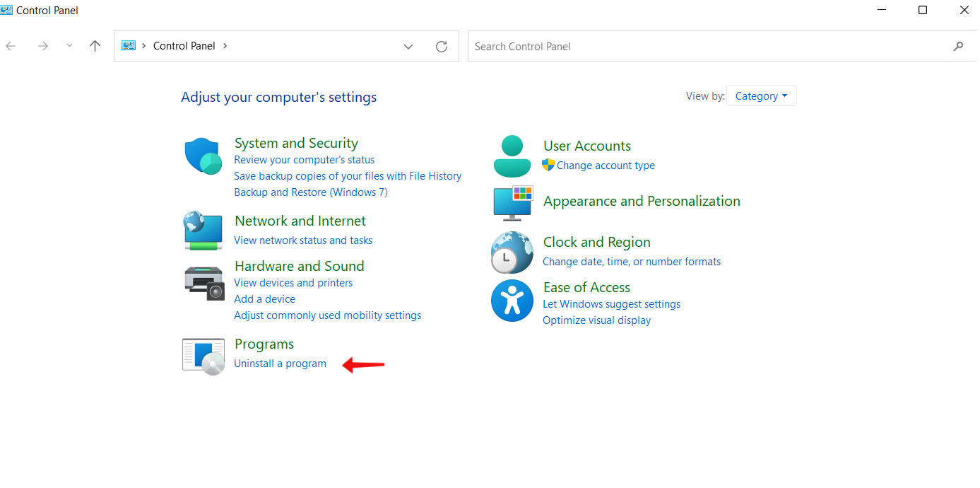Click the User Accounts person icon
The image size is (980, 488).
click(512, 156)
